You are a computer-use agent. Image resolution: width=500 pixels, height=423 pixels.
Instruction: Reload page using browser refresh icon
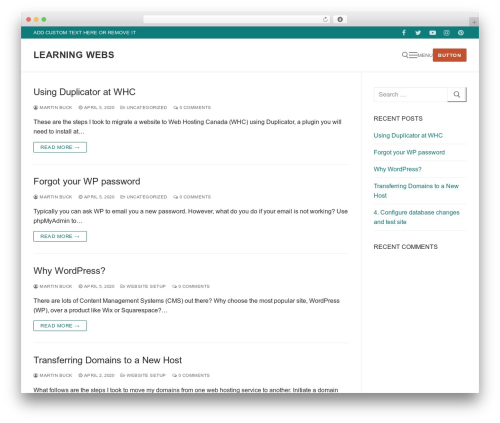tap(325, 19)
